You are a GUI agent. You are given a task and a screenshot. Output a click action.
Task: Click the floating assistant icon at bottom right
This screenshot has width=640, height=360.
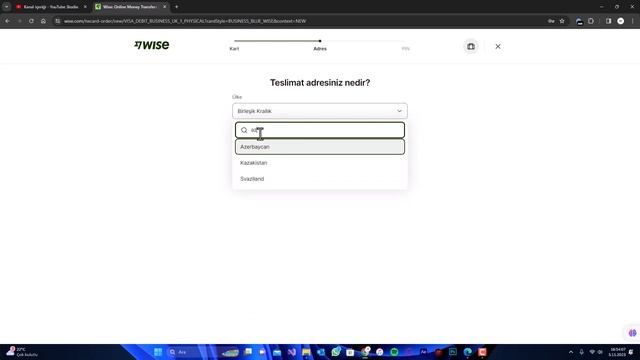click(x=633, y=333)
